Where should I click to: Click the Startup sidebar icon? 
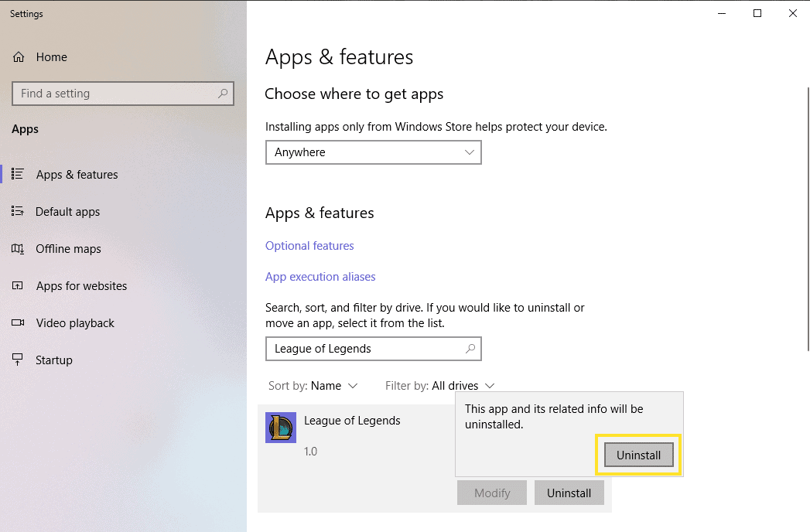pyautogui.click(x=18, y=360)
